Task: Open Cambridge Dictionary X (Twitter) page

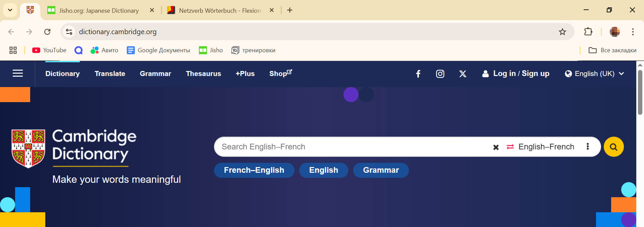Action: pyautogui.click(x=463, y=74)
